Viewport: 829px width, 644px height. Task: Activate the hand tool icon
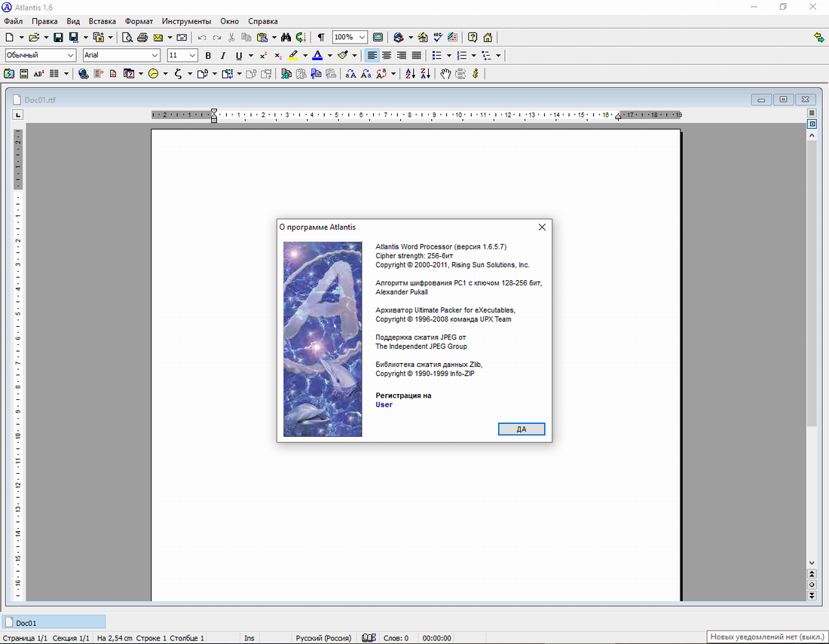[x=445, y=74]
